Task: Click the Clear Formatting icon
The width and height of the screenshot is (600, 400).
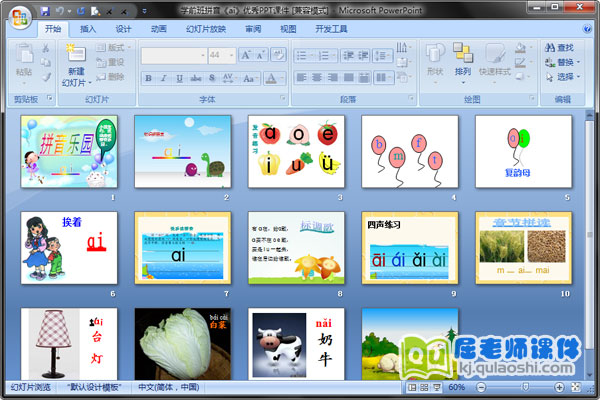Action: [278, 56]
